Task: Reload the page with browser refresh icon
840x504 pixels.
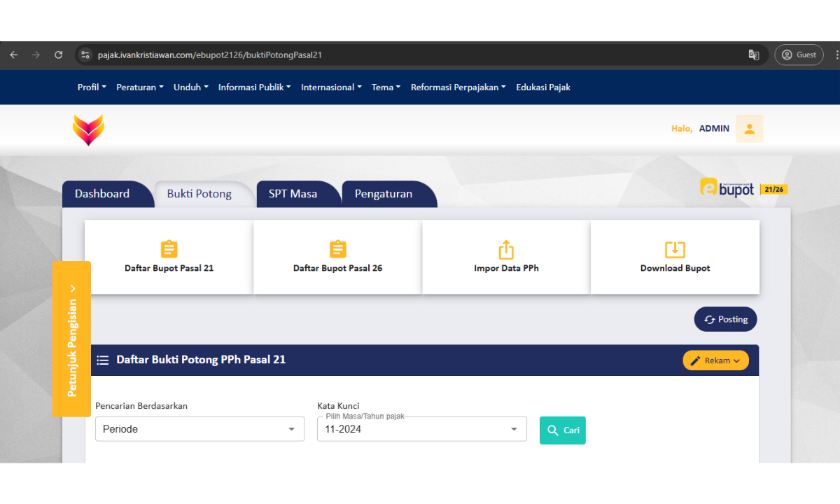Action: click(59, 55)
